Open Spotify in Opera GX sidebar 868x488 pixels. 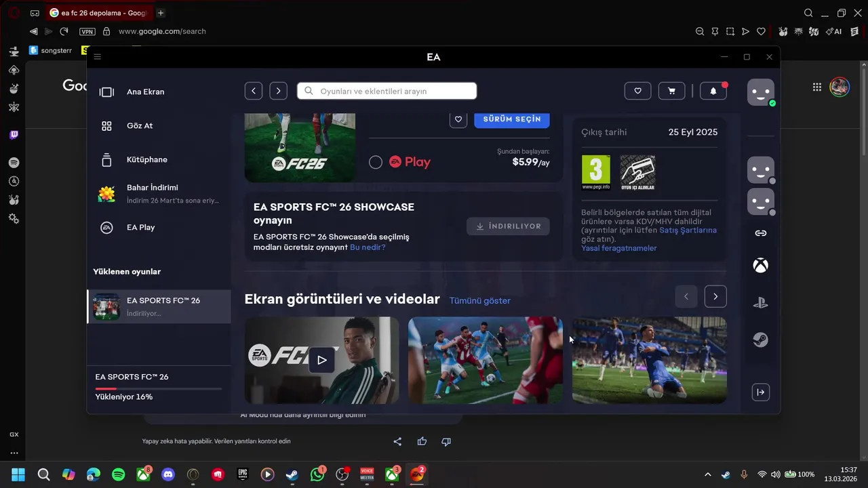(14, 163)
